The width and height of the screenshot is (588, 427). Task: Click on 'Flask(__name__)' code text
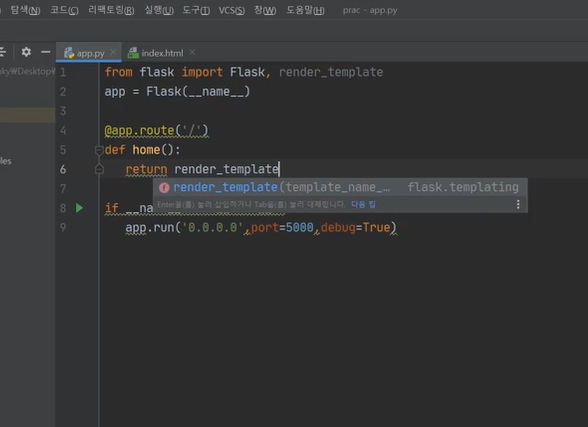[198, 91]
